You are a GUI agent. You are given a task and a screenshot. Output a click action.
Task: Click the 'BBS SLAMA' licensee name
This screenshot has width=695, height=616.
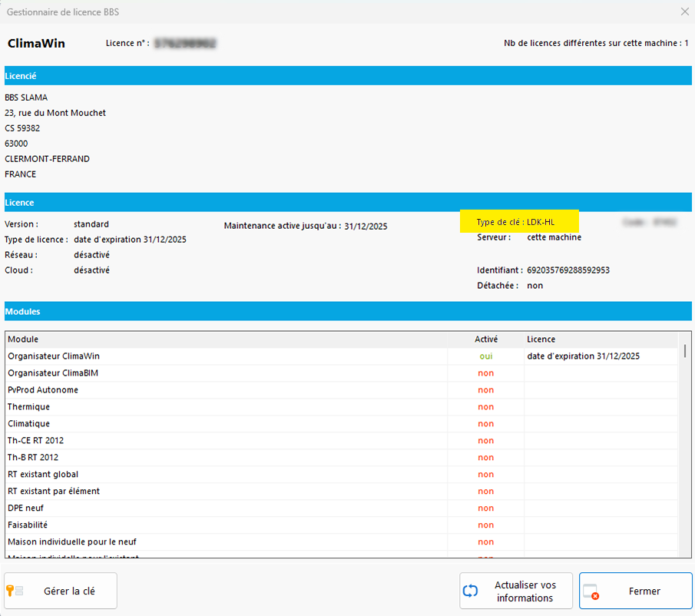26,98
